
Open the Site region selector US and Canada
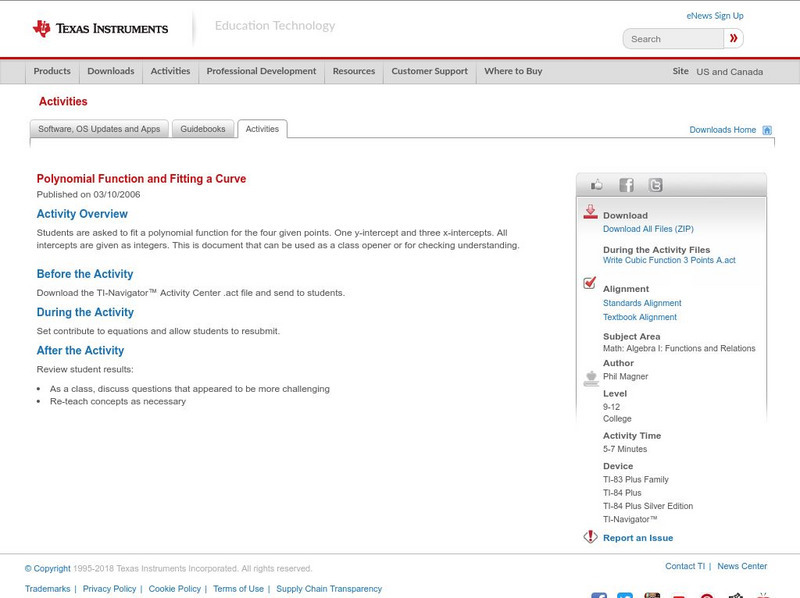[x=729, y=72]
